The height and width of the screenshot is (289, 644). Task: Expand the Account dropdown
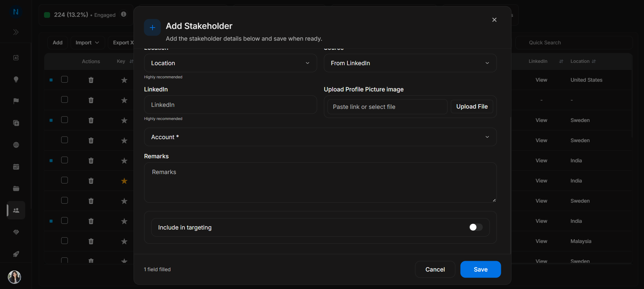[x=320, y=137]
